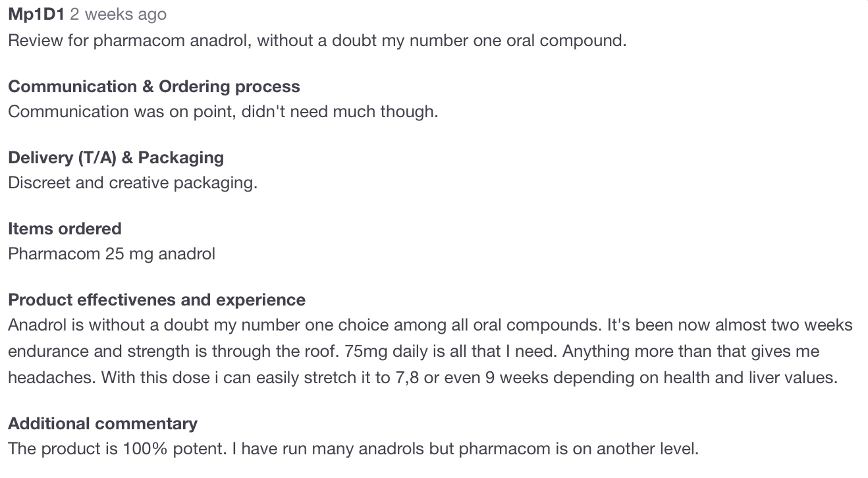Open the "2 weeks ago" timestamp
The width and height of the screenshot is (868, 478).
pos(118,14)
